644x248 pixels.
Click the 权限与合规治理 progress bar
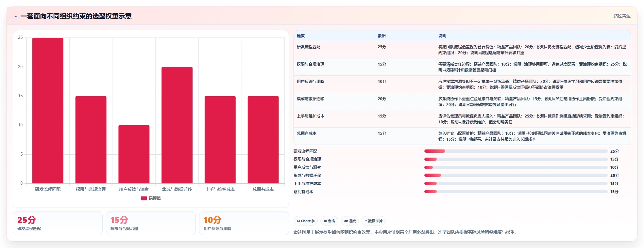pos(516,159)
